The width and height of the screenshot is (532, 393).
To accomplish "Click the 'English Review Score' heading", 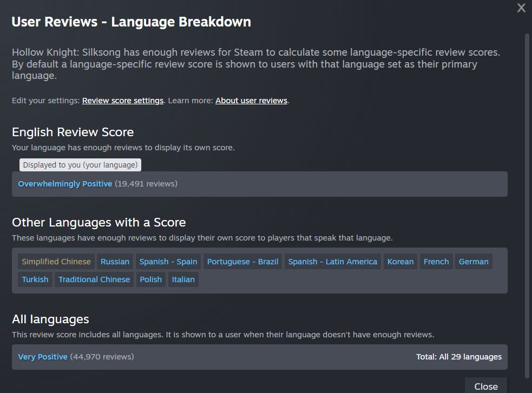I will click(73, 132).
